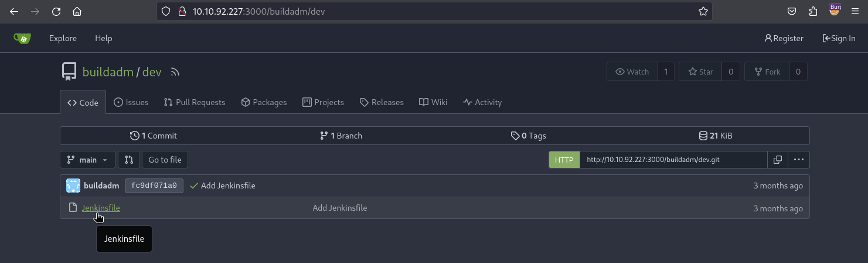Expand the main branch dropdown

(87, 160)
